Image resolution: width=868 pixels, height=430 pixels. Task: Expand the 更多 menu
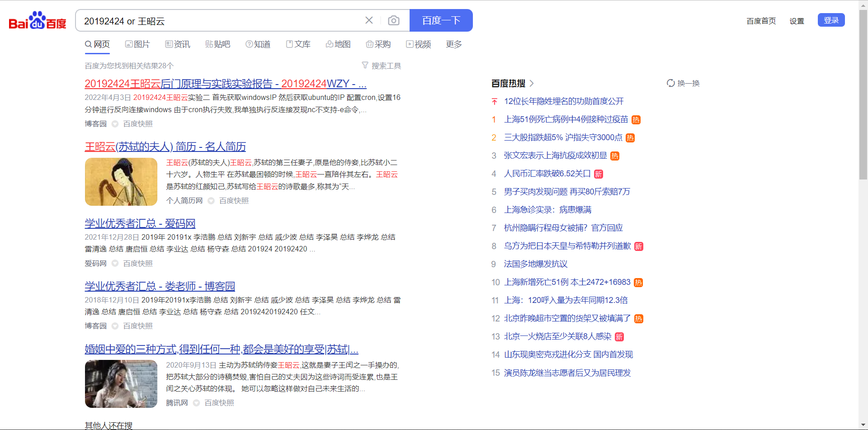click(x=454, y=44)
